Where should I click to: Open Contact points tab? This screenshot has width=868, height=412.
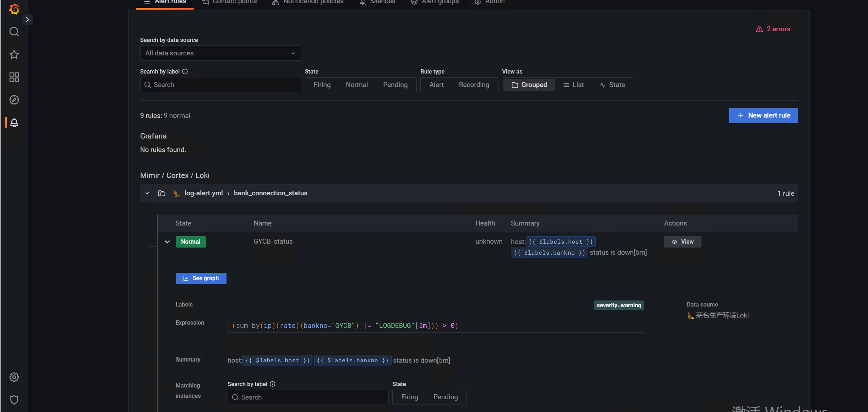pyautogui.click(x=230, y=2)
